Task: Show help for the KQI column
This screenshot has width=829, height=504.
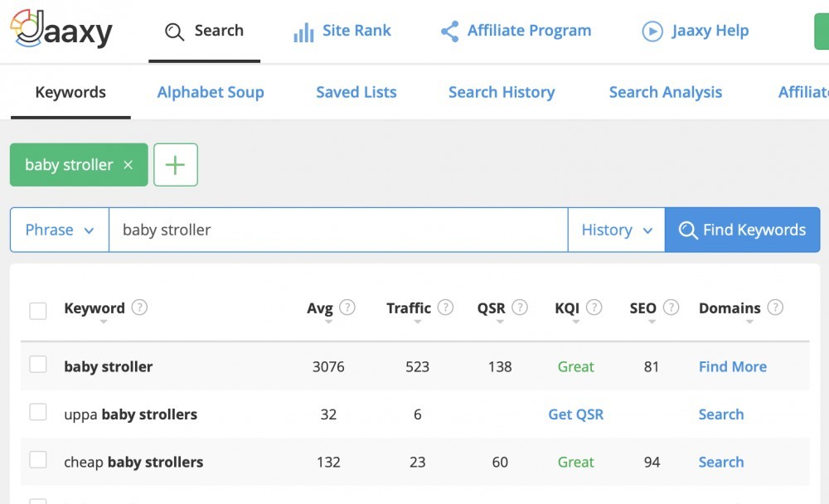Action: tap(594, 308)
